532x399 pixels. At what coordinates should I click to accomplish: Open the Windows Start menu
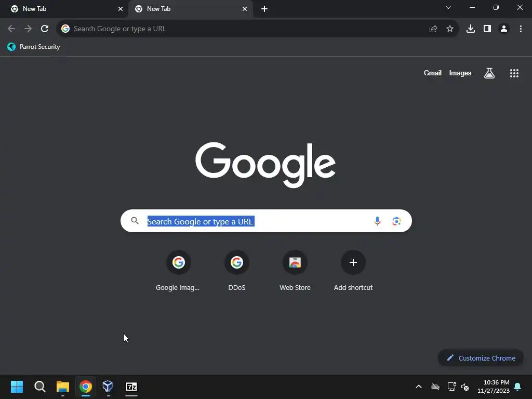tap(17, 387)
